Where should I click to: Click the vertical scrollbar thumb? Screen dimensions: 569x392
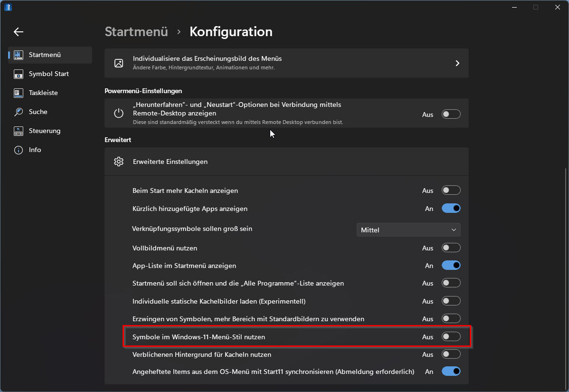566,276
